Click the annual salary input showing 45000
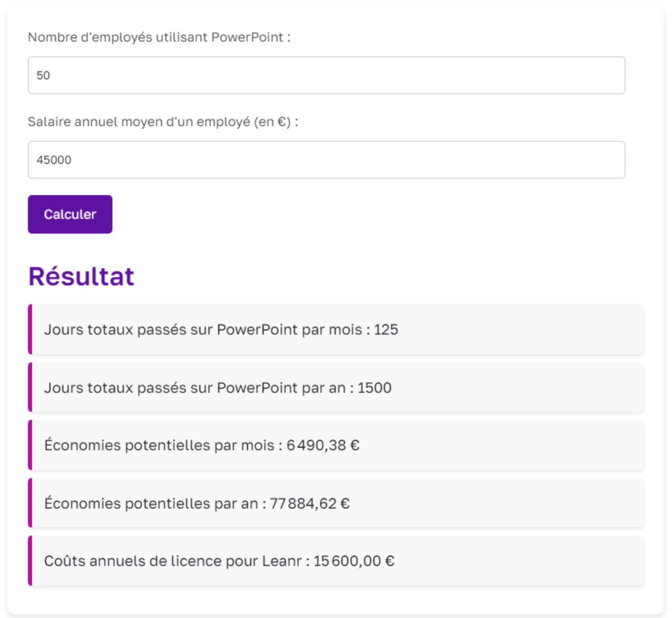Viewport: 672px width, 618px height. pos(327,160)
